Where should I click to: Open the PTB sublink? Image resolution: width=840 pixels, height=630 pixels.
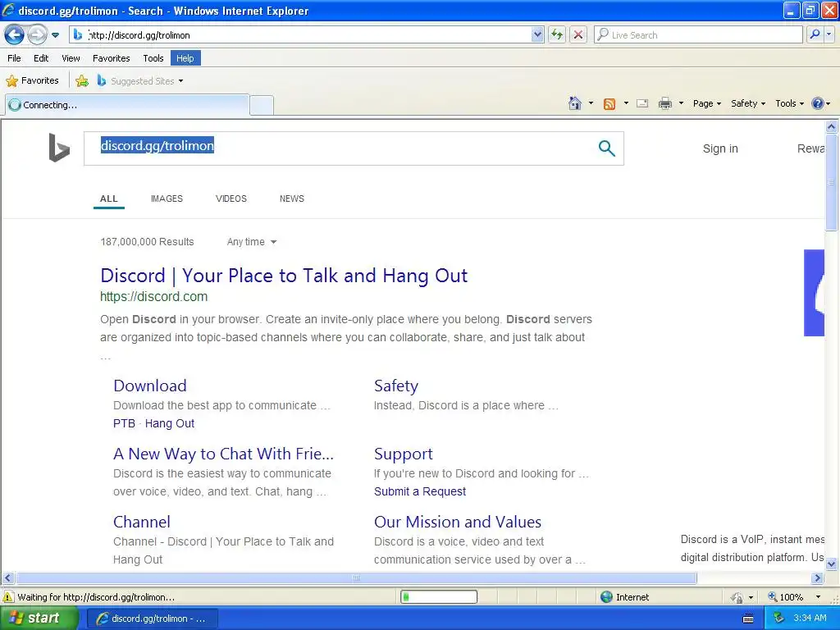coord(125,423)
